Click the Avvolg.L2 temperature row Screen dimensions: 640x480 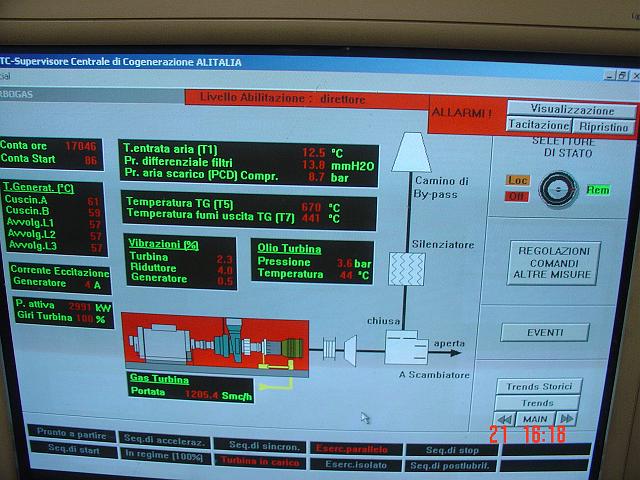55,235
